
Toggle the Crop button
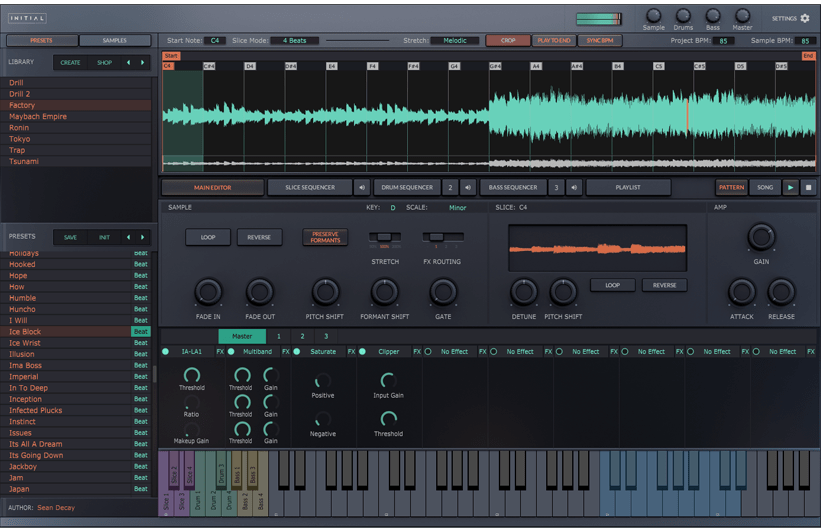click(x=508, y=40)
